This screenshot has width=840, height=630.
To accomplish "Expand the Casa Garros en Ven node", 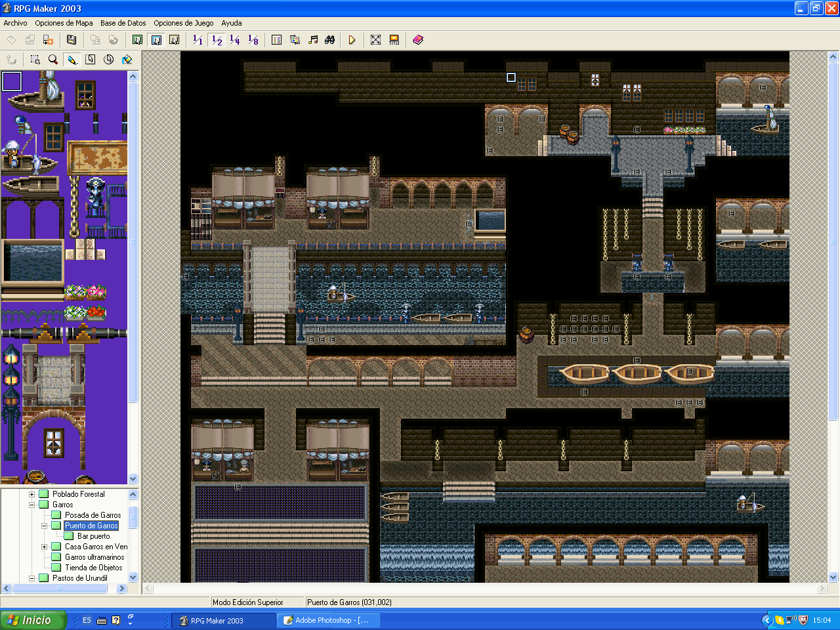I will pos(44,547).
